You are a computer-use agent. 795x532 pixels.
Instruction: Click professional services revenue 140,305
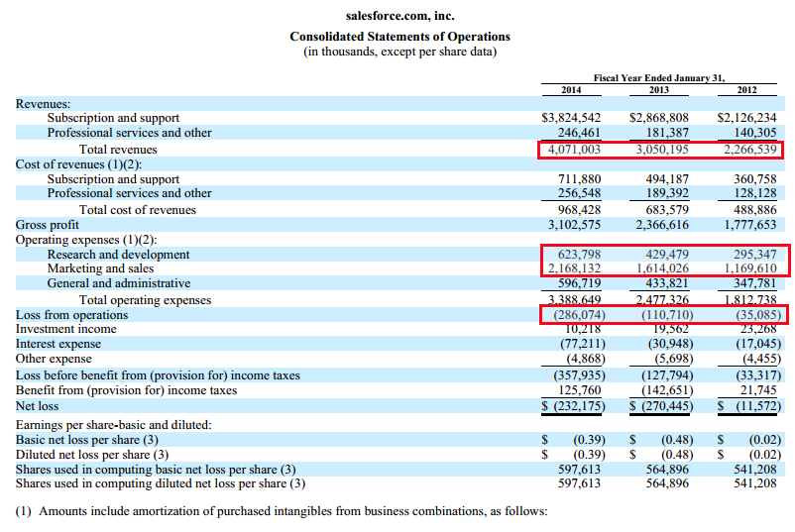(x=755, y=133)
